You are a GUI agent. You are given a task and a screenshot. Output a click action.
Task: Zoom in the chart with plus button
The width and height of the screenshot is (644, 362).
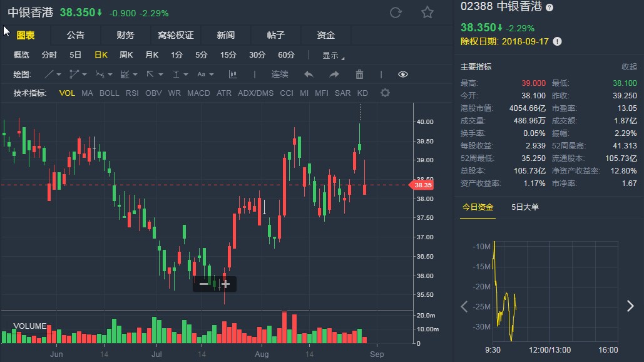click(x=225, y=284)
